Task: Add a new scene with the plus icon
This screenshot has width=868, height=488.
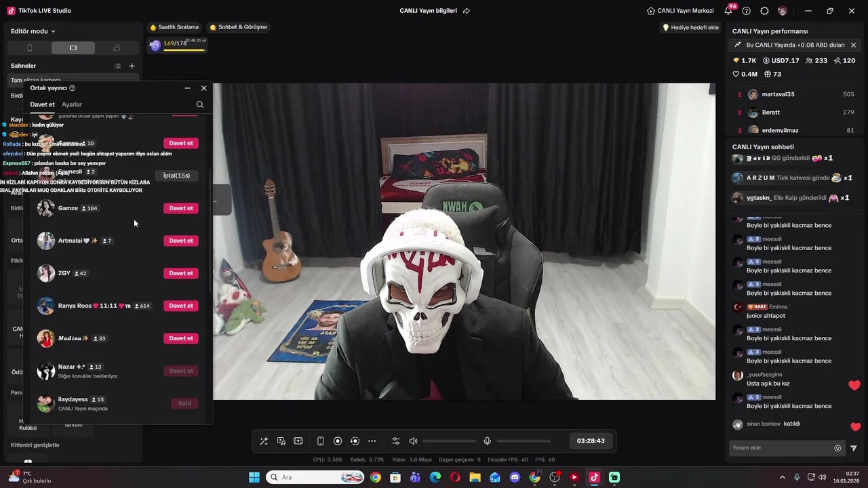Action: point(132,66)
